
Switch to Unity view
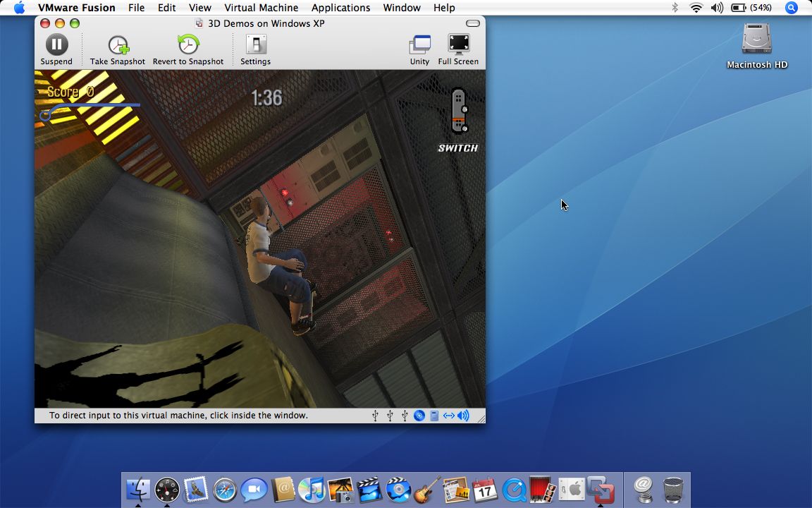coord(419,50)
